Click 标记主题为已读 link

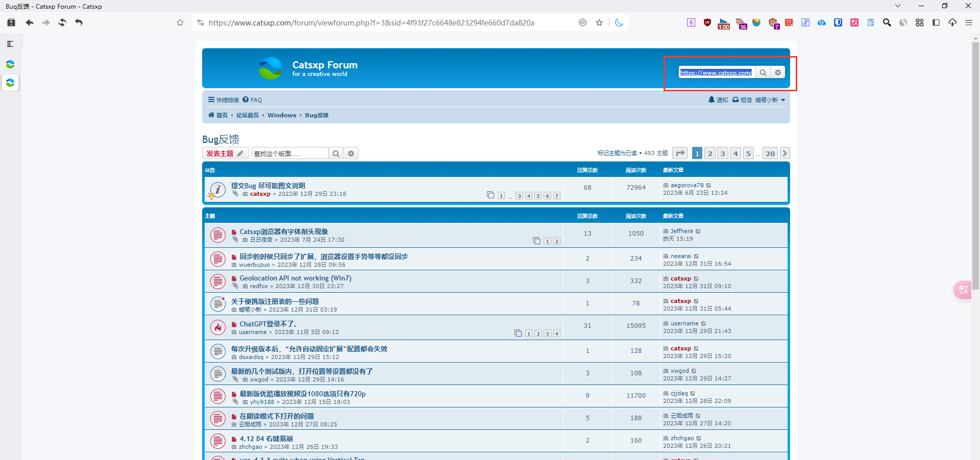click(617, 153)
